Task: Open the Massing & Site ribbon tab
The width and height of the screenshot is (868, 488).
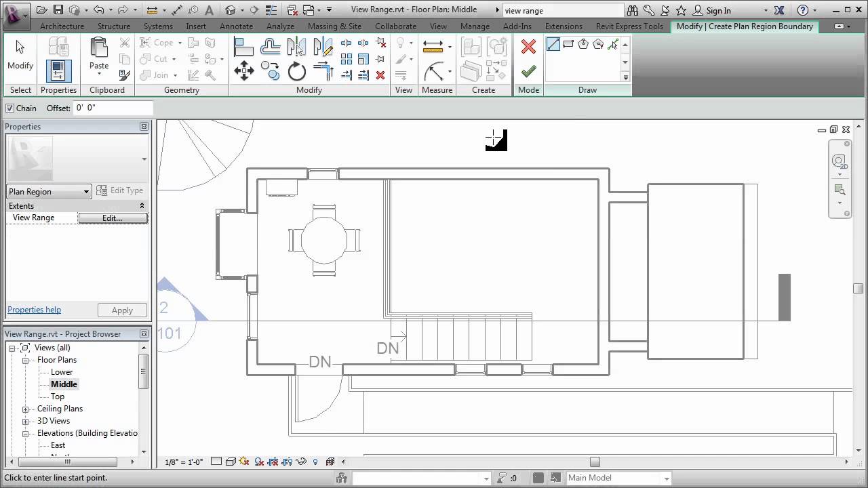Action: tap(334, 26)
